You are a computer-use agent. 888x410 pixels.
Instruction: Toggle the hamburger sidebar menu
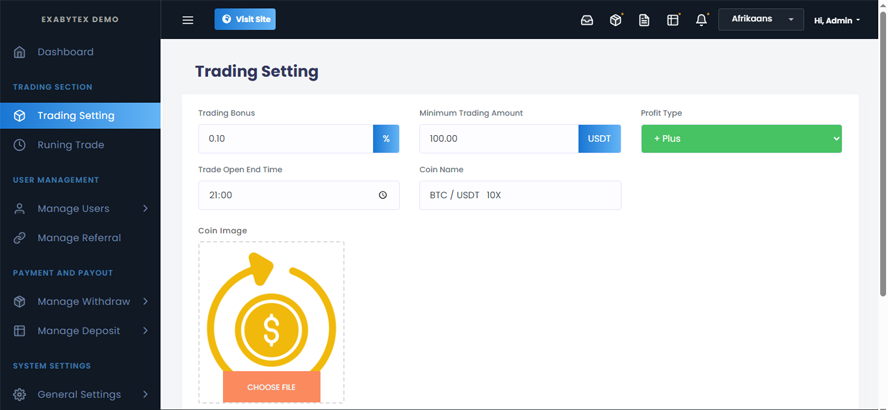187,20
